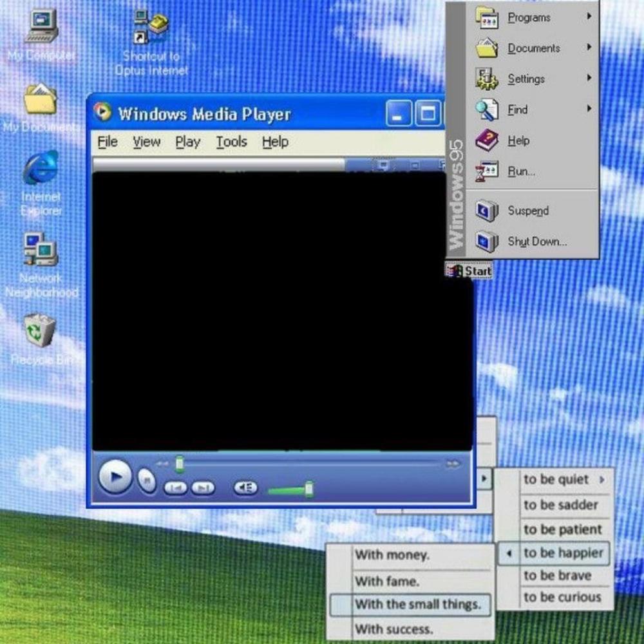Click the Documents folder icon in Start menu

click(487, 48)
